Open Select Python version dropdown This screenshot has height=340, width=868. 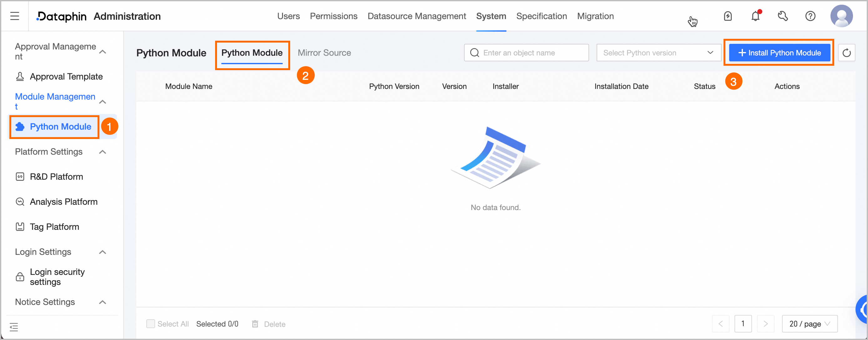coord(658,53)
